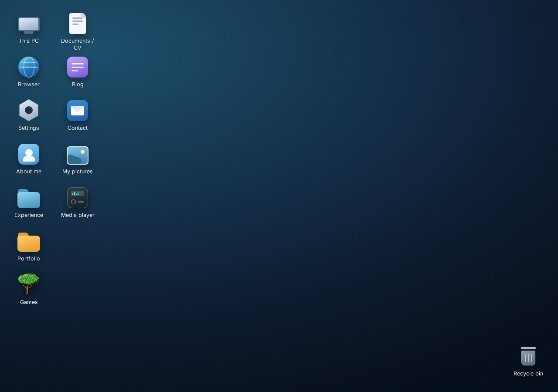Open the About me profile icon
Viewport: 558px width, 392px height.
pyautogui.click(x=29, y=154)
